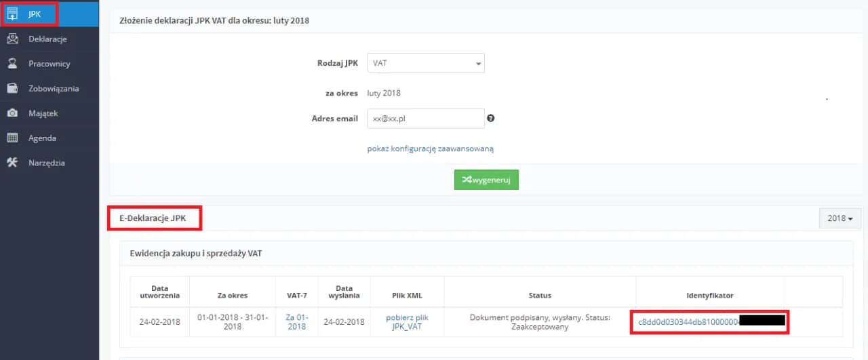Click the help question mark beside email
Screen dimensions: 868x360
[491, 118]
